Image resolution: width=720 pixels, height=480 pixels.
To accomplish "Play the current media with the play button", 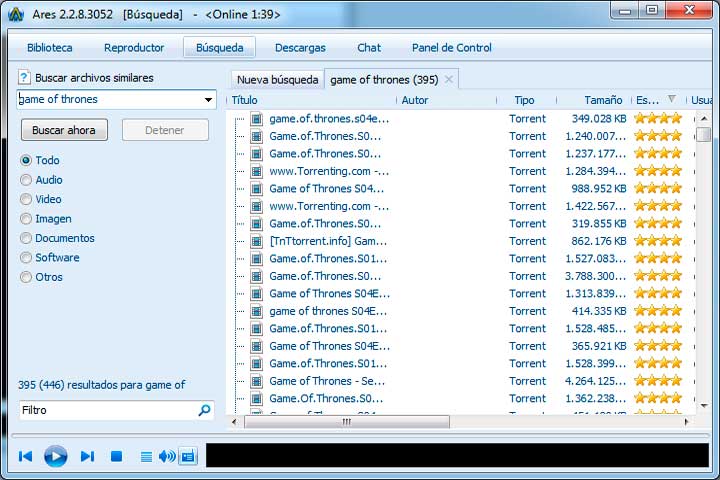I will click(x=56, y=456).
